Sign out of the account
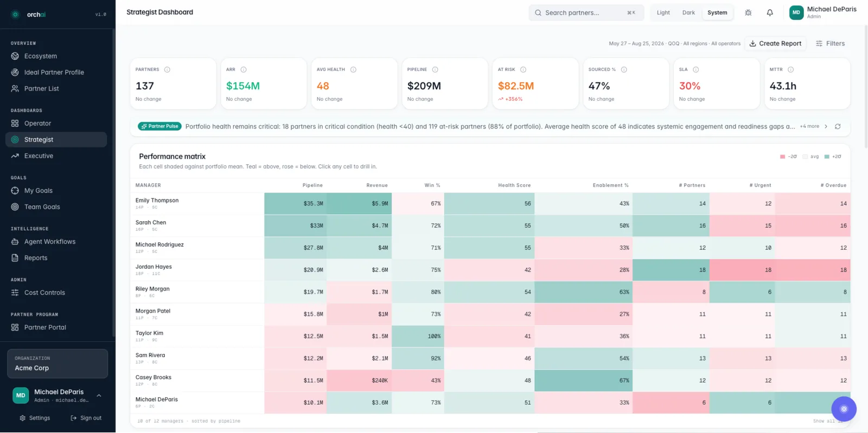The height and width of the screenshot is (433, 868). click(x=86, y=418)
